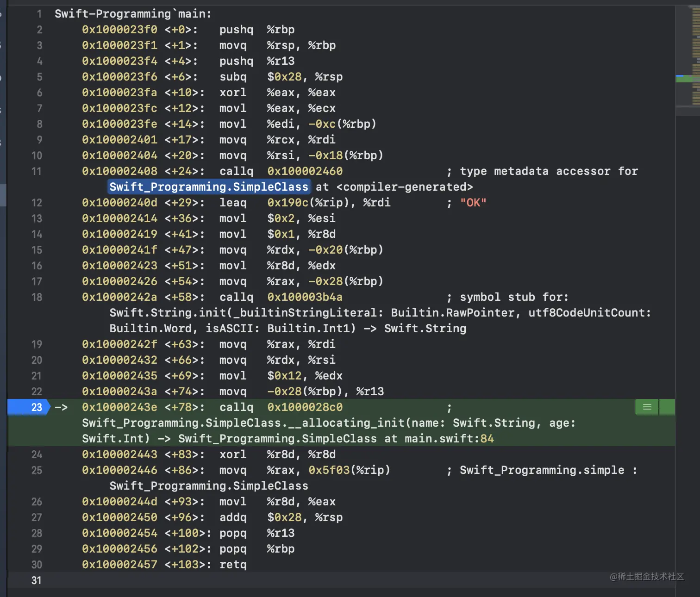Click the leaq instruction on line 12
The height and width of the screenshot is (597, 700).
[x=233, y=203]
